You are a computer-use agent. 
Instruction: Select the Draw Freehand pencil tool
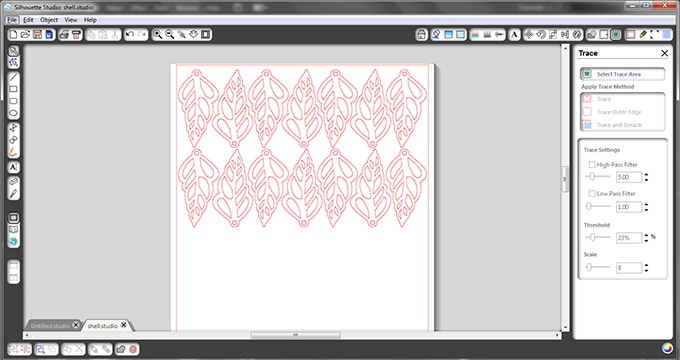(13, 152)
